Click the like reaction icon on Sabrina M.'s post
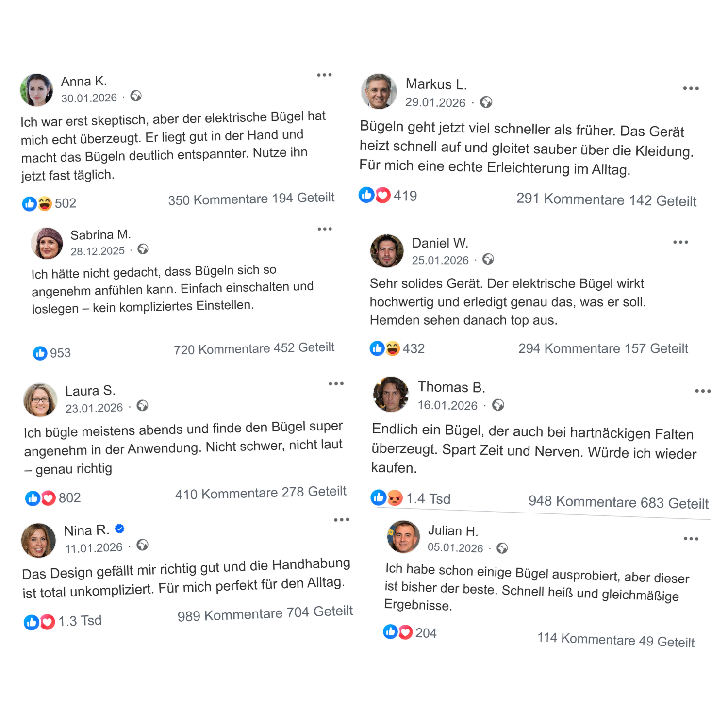Image resolution: width=728 pixels, height=728 pixels. click(x=40, y=353)
